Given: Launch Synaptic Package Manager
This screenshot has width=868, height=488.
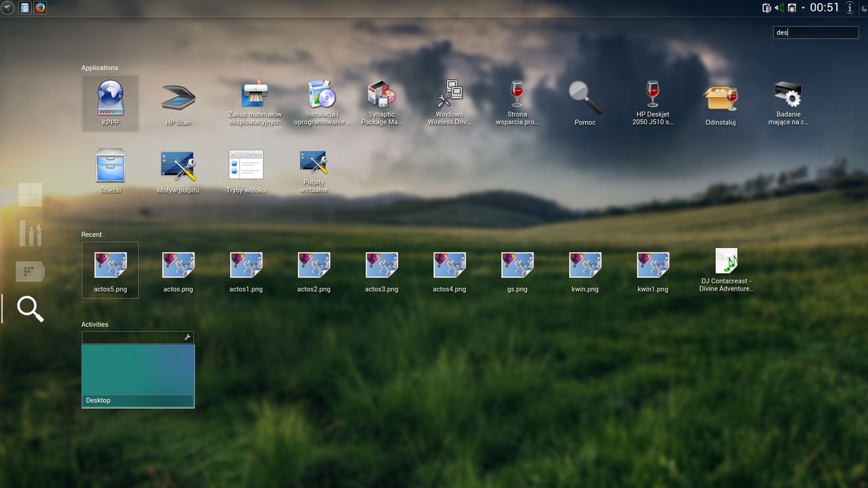Looking at the screenshot, I should 382,103.
